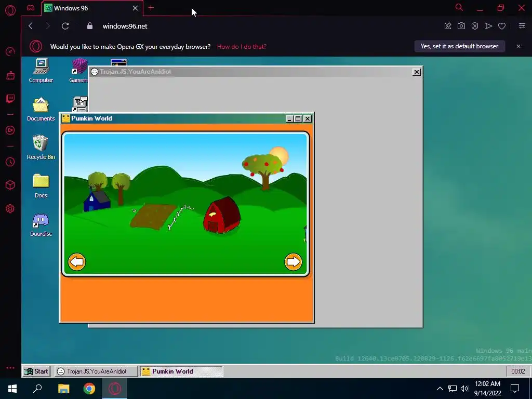Open the Windows notification center

515,389
